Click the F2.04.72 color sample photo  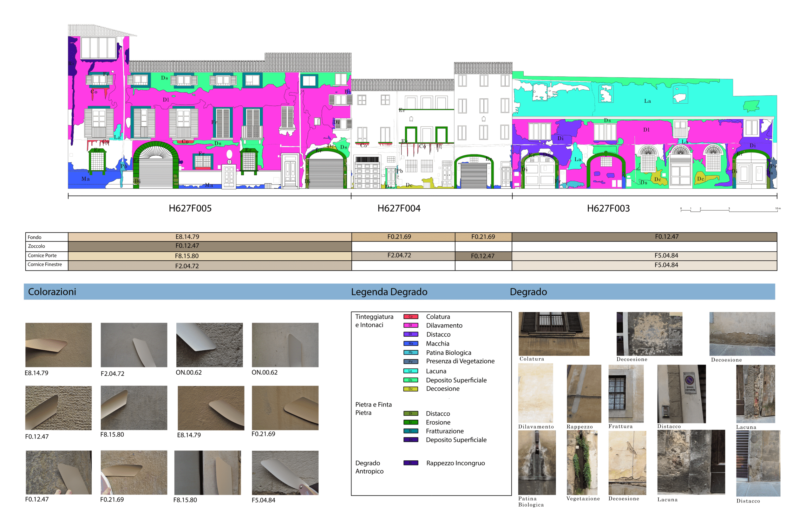(x=134, y=345)
